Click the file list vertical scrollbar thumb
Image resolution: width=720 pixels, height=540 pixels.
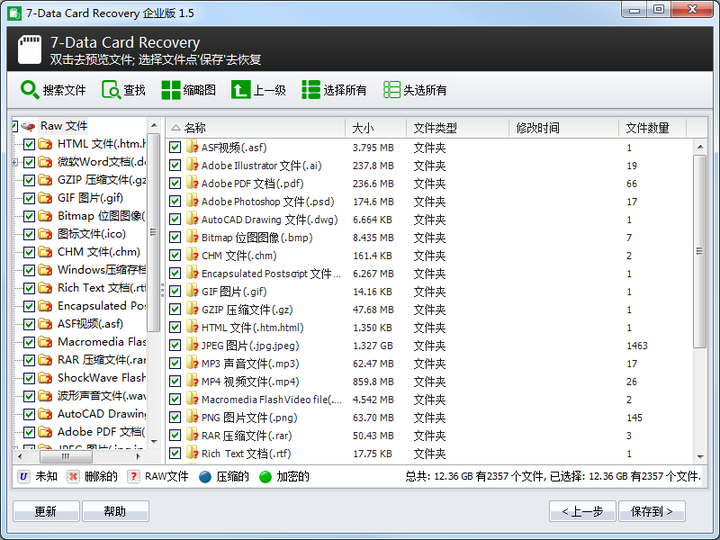tap(700, 251)
